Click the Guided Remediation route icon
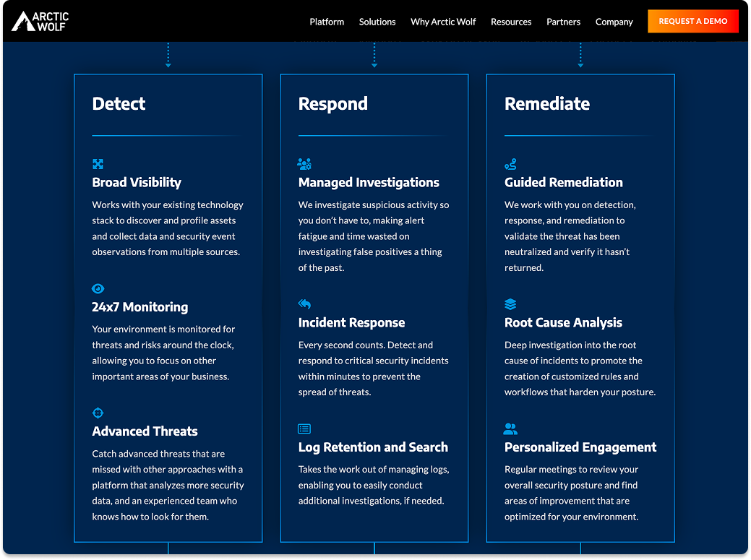The height and width of the screenshot is (560, 751). [510, 164]
